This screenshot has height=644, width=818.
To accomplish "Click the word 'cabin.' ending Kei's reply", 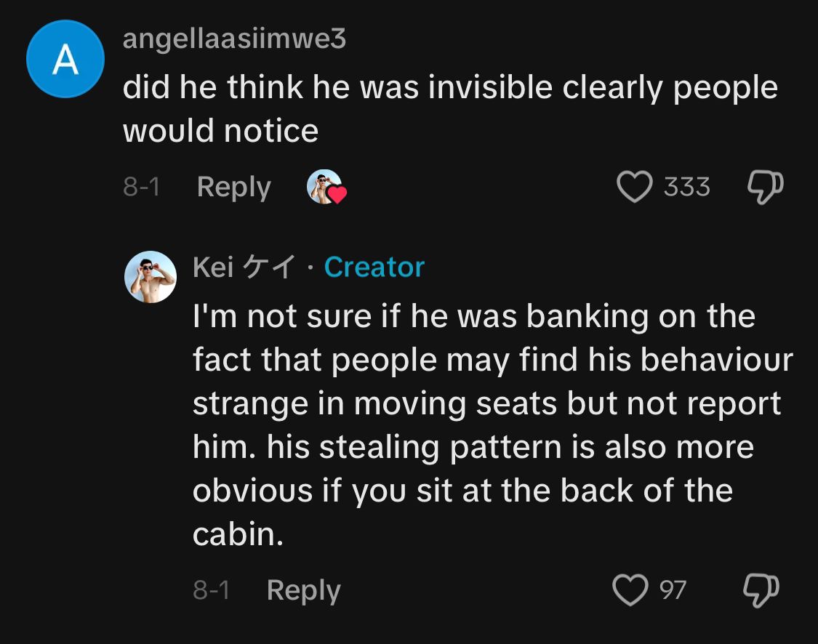I will pos(237,535).
